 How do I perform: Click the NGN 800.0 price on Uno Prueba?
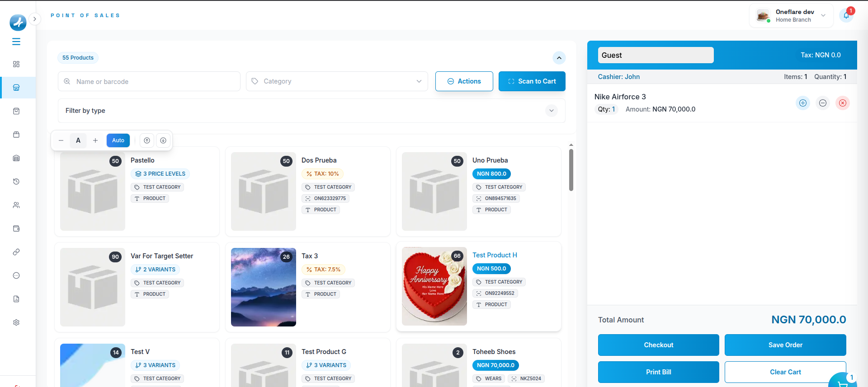pyautogui.click(x=491, y=174)
